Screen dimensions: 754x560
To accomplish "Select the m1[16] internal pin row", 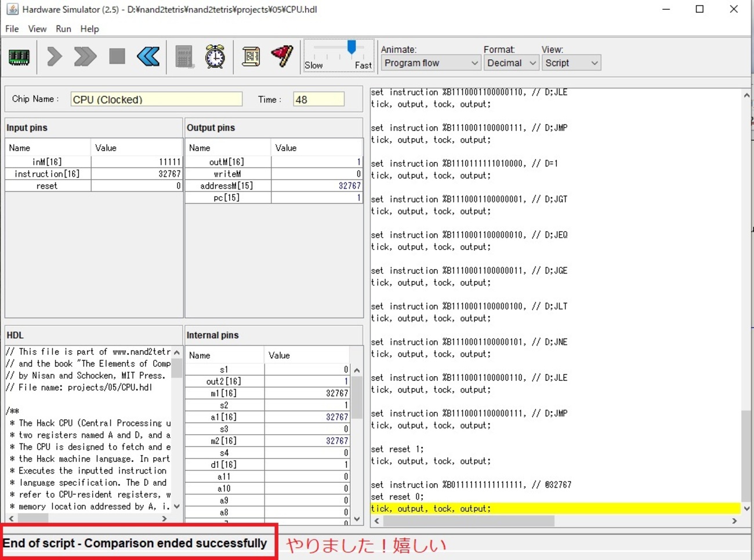I will tap(267, 393).
